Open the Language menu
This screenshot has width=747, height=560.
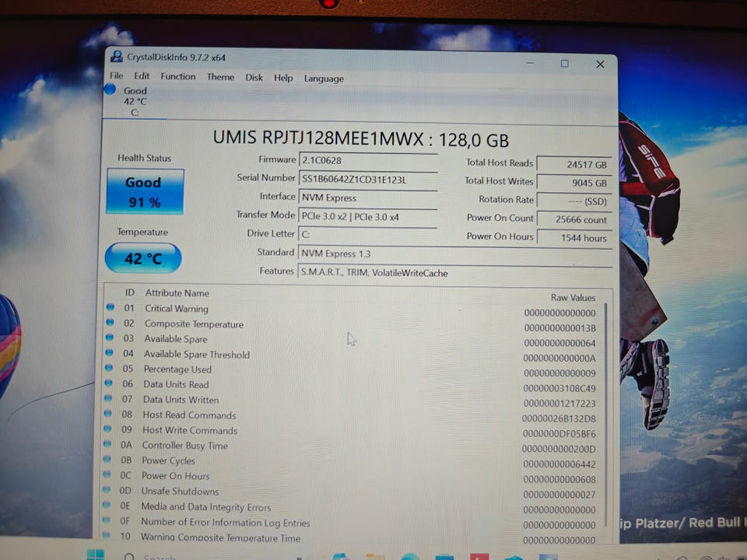pos(324,79)
